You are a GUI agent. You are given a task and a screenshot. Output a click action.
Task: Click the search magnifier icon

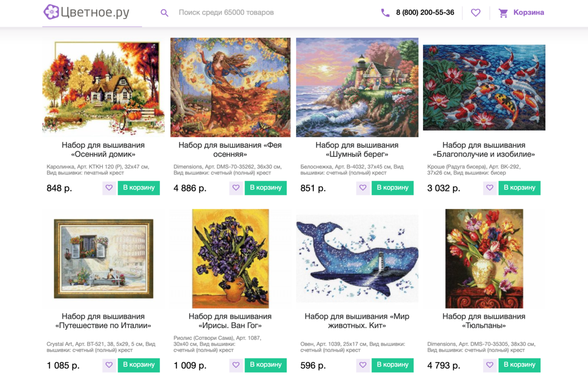[x=165, y=13]
